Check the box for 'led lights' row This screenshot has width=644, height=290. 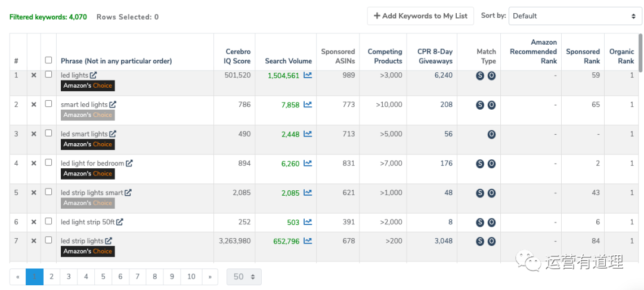pos(49,75)
